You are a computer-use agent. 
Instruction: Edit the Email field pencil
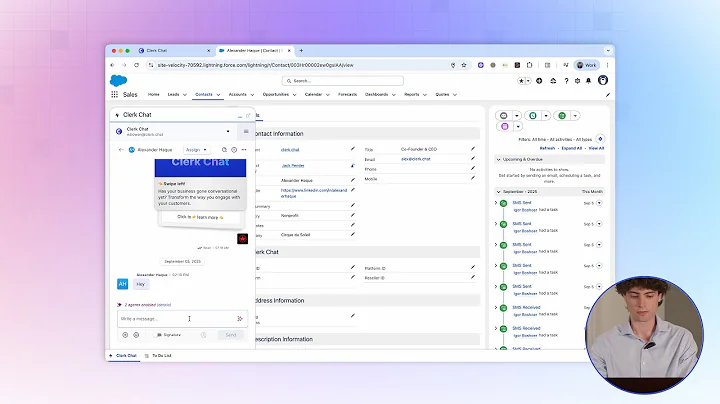click(472, 158)
